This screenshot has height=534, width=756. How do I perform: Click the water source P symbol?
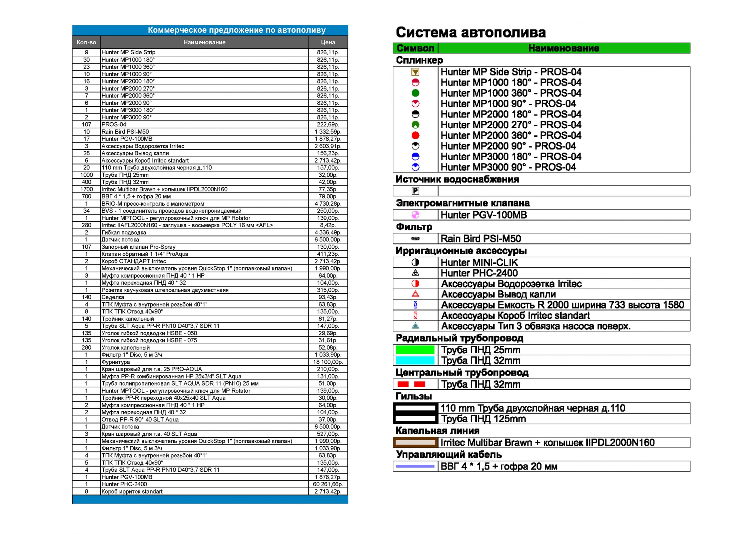(415, 191)
